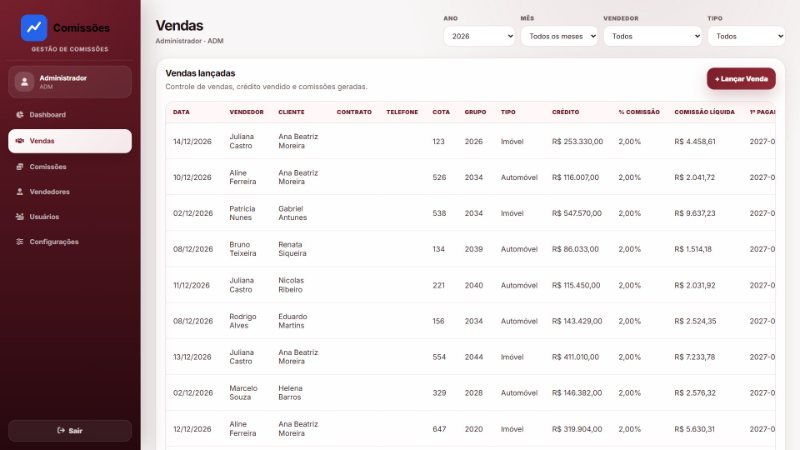Viewport: 800px width, 450px height.
Task: Click credit value R$ 411.010,00
Action: [575, 357]
